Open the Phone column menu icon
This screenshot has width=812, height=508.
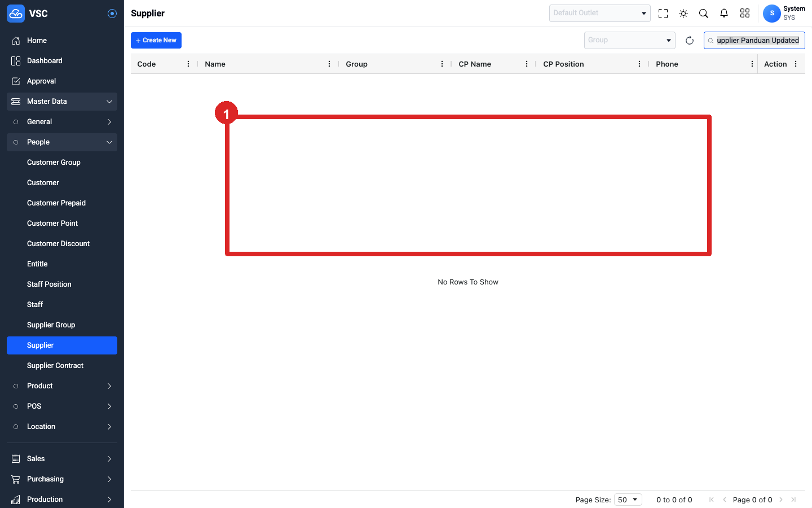(x=752, y=64)
